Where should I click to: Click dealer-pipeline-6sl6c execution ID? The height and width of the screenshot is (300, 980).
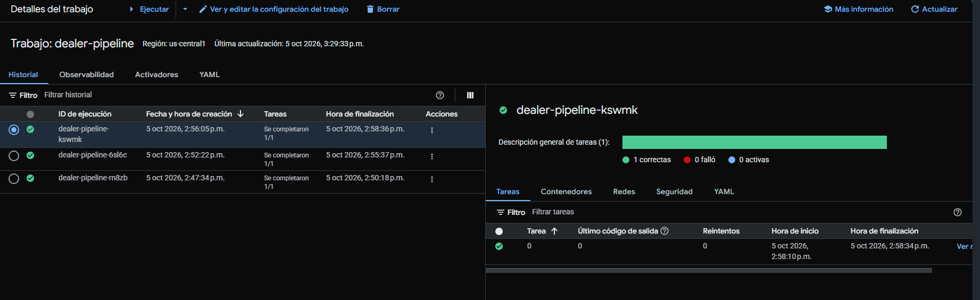pos(93,155)
